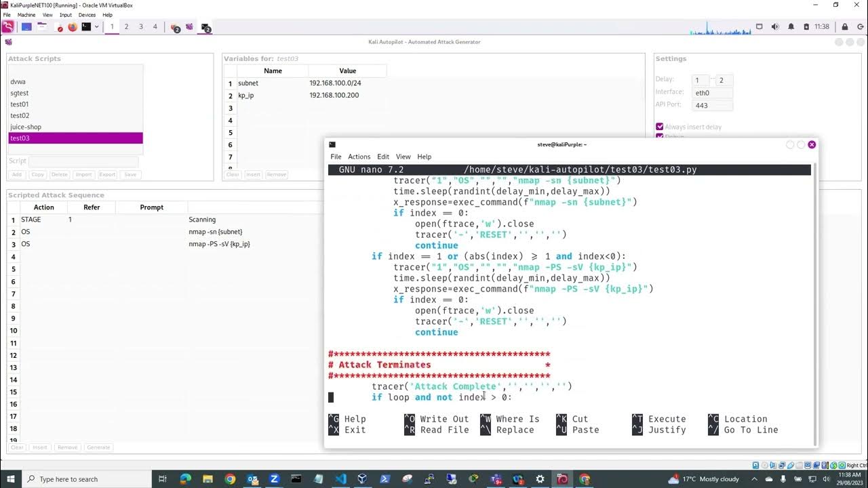The width and height of the screenshot is (868, 488).
Task: Select dvwa in Attack Scripts list
Action: tap(75, 81)
